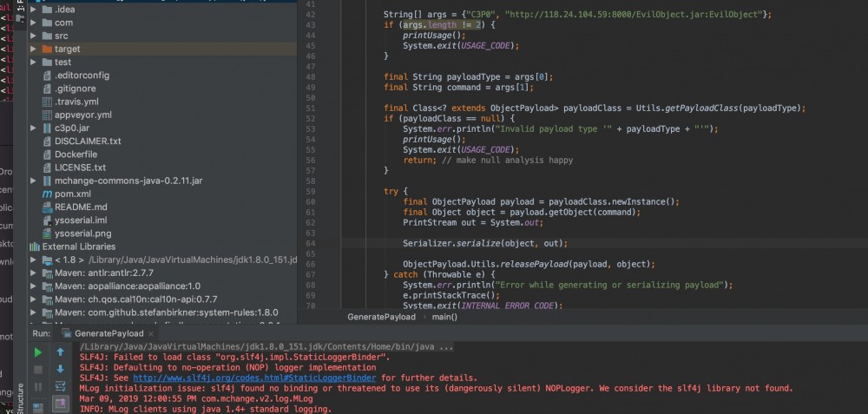Viewport: 868px width, 414px height.
Task: Click the ysoserial.iml module file icon
Action: (x=47, y=220)
